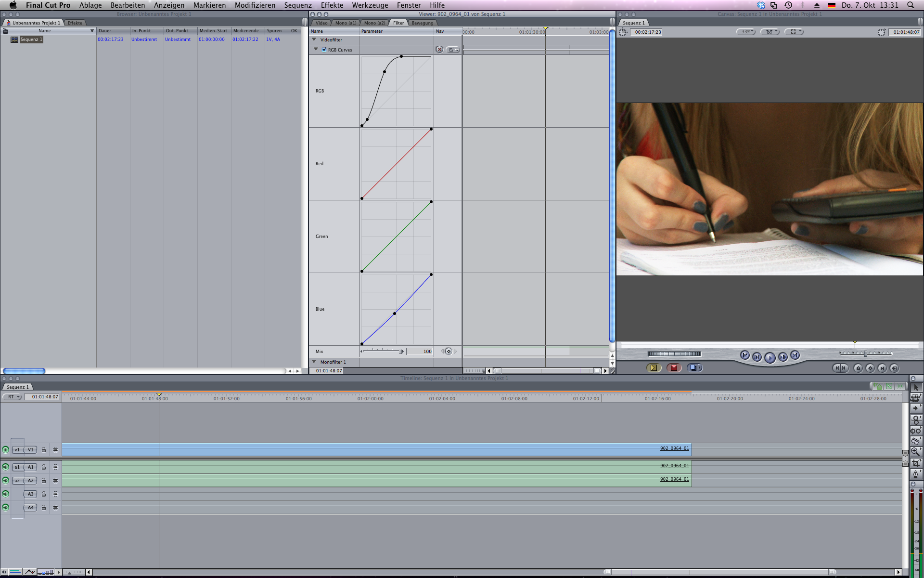
Task: Mute audio track A2
Action: click(5, 481)
